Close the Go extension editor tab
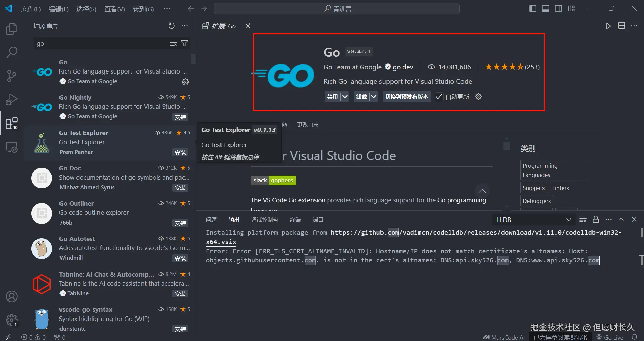Screen dimensions: 644x341 click(x=248, y=26)
